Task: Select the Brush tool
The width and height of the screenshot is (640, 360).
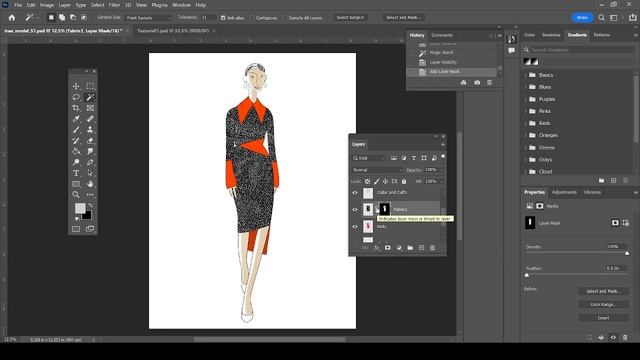Action: point(76,130)
